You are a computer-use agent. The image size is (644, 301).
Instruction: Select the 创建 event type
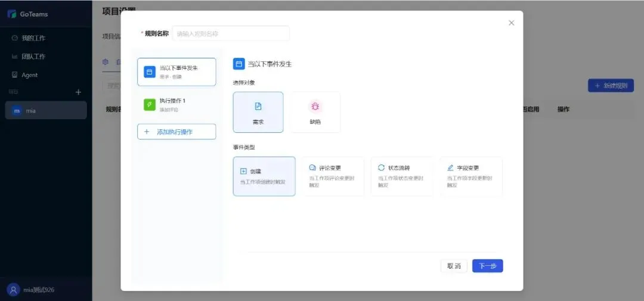(264, 176)
